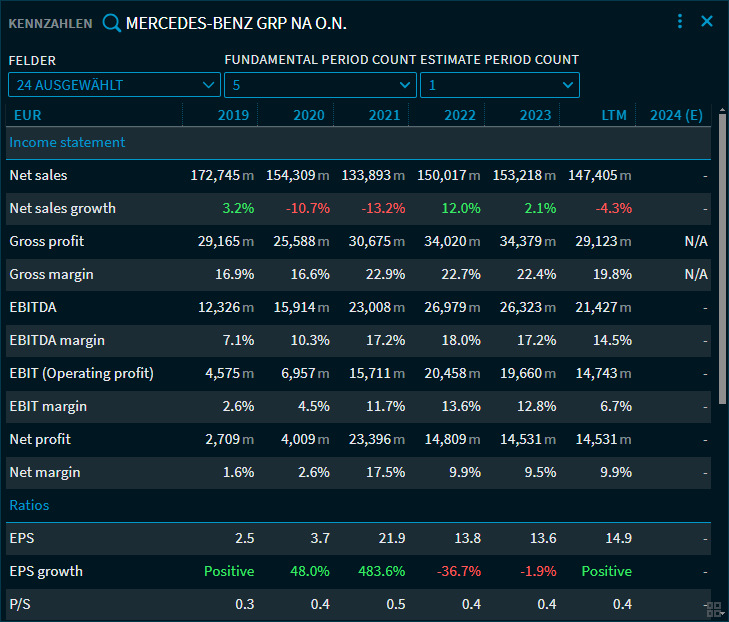This screenshot has width=729, height=622.
Task: Click the EBIT (Operating profit) row label
Action: pyautogui.click(x=81, y=373)
